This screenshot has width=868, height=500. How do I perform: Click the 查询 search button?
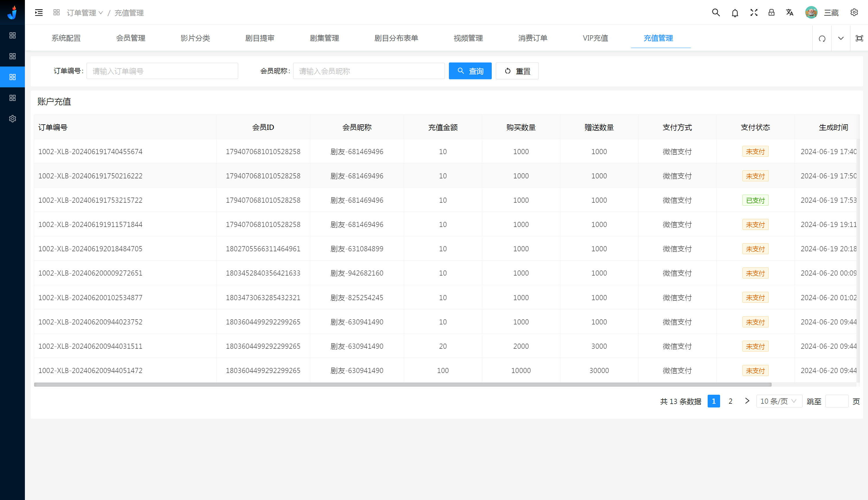(x=470, y=71)
